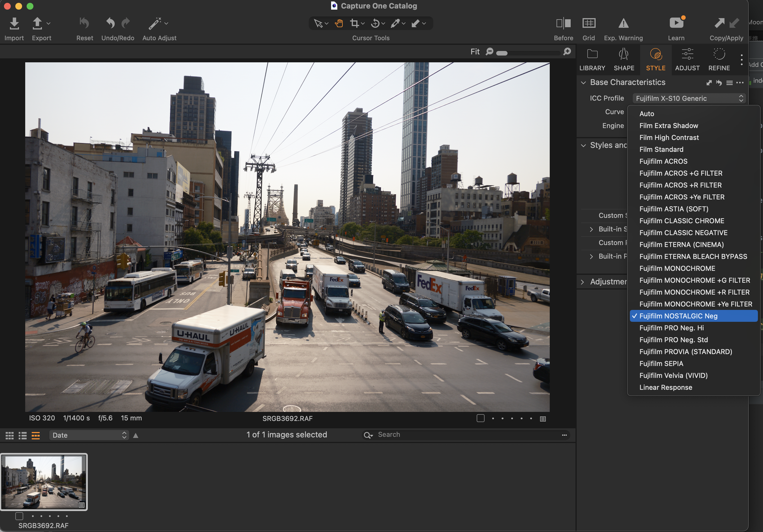
Task: Select the pointer cursor tool
Action: click(x=318, y=23)
